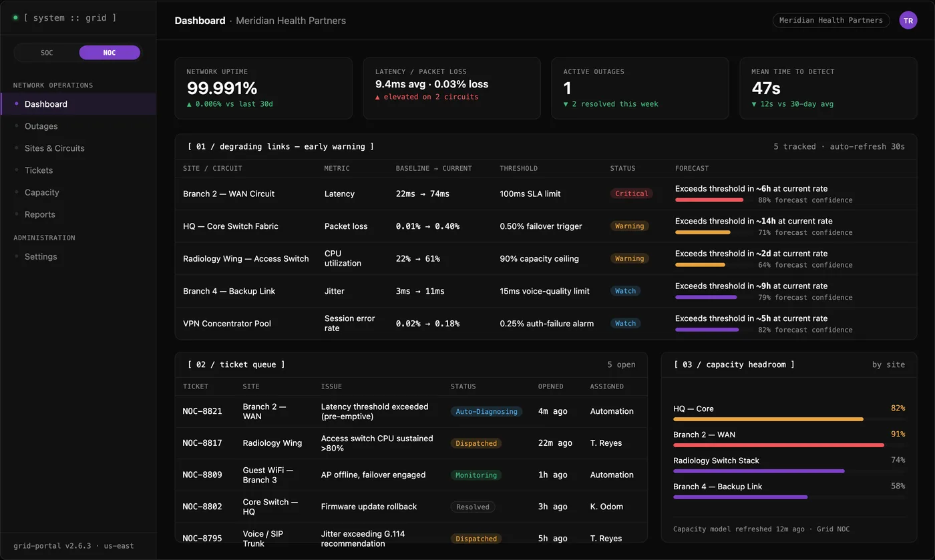
Task: Click the Branch 2 — WAN capacity bar
Action: [x=789, y=445]
